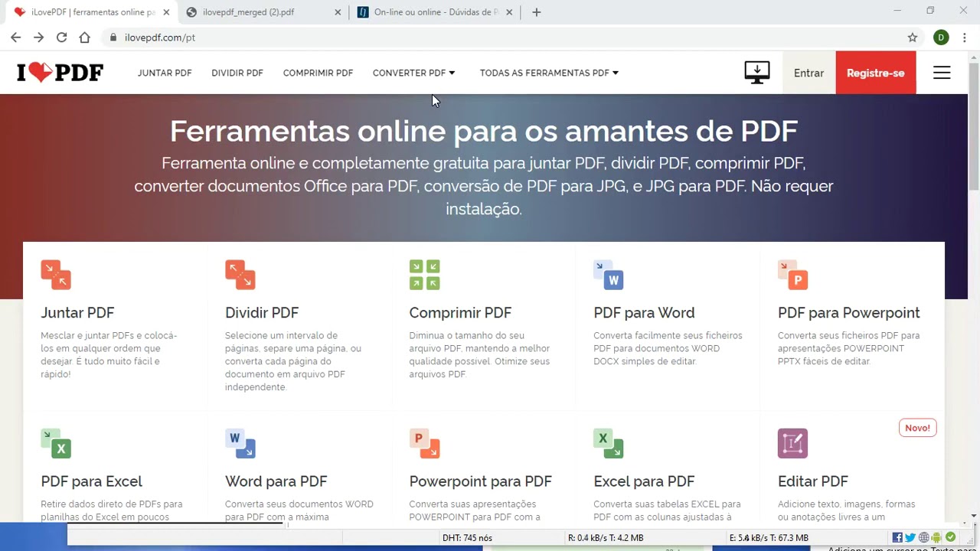Image resolution: width=980 pixels, height=551 pixels.
Task: Expand the Converter PDF dropdown
Action: tap(413, 73)
